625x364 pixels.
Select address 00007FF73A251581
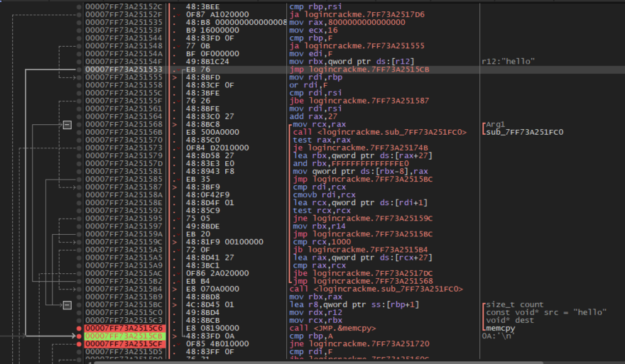[x=124, y=172]
